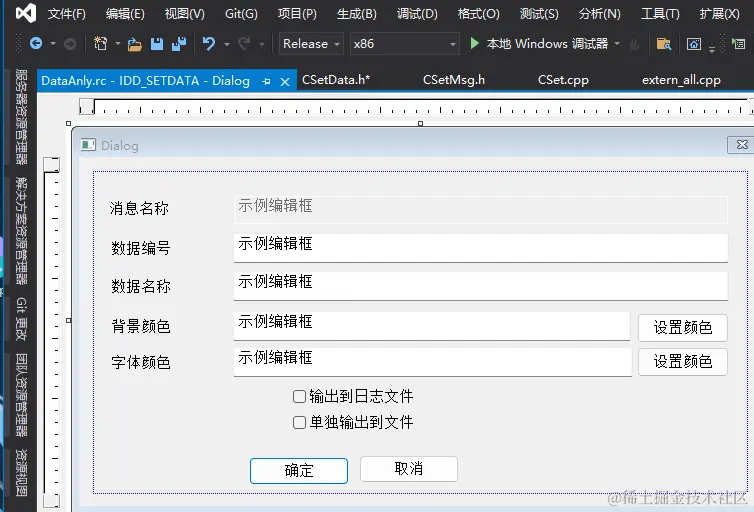The image size is (754, 512).
Task: Click the toolbar icon left of overflow arrow
Action: point(693,44)
